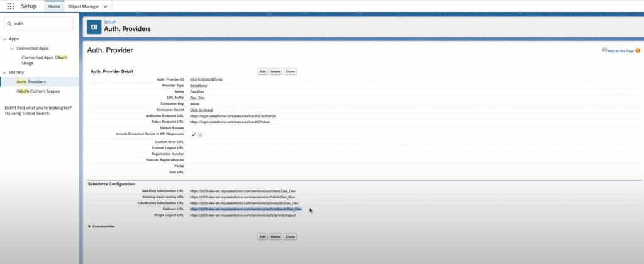Collapse the Apps tree section
This screenshot has height=264, width=644.
pos(5,39)
